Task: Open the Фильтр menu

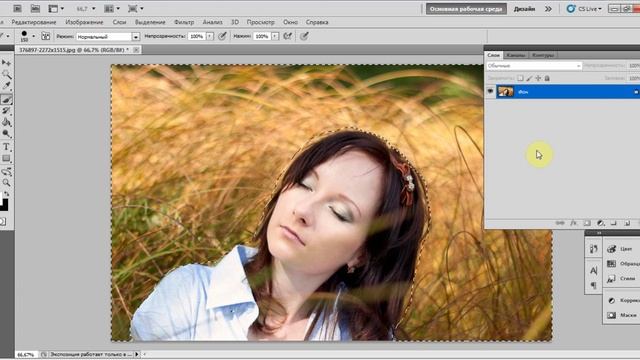Action: click(x=184, y=22)
